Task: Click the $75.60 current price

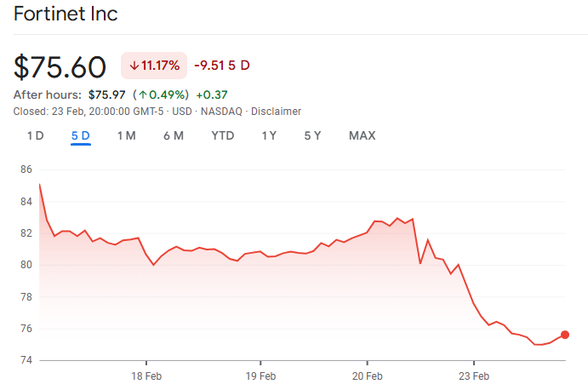Action: [x=60, y=66]
